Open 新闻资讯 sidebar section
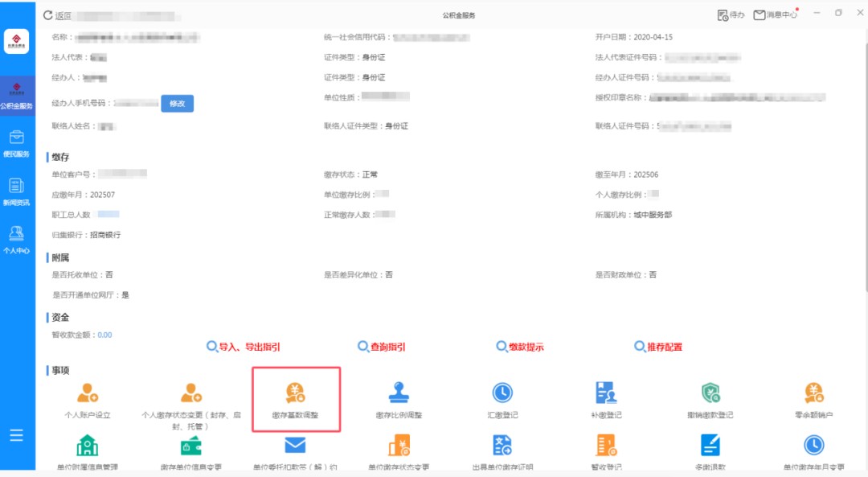The height and width of the screenshot is (477, 868). (17, 192)
